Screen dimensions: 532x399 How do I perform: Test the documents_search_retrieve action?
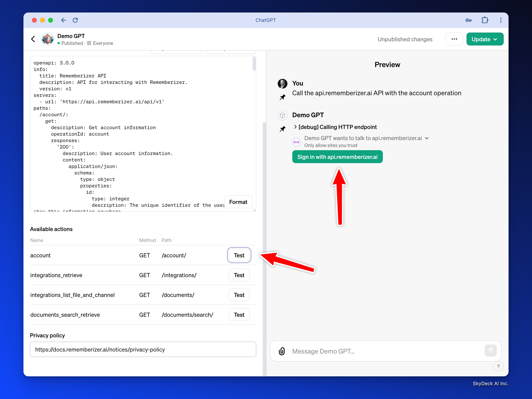[239, 315]
